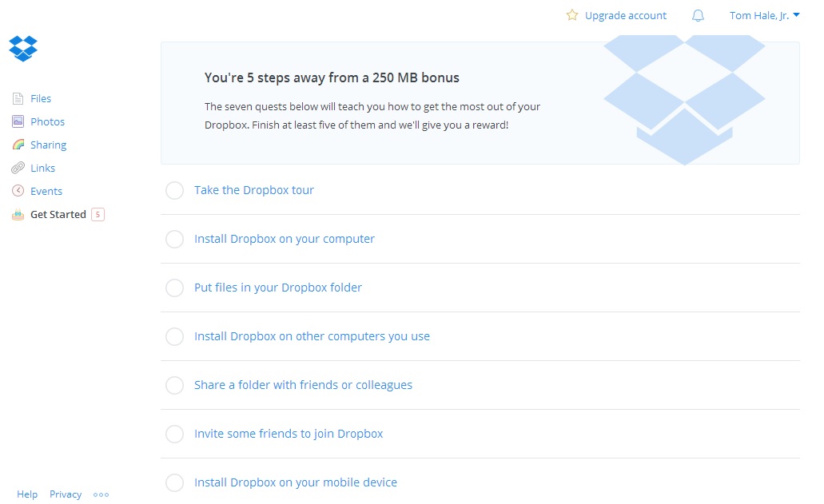824x504 pixels.
Task: Go to the Sharing section
Action: (x=48, y=145)
